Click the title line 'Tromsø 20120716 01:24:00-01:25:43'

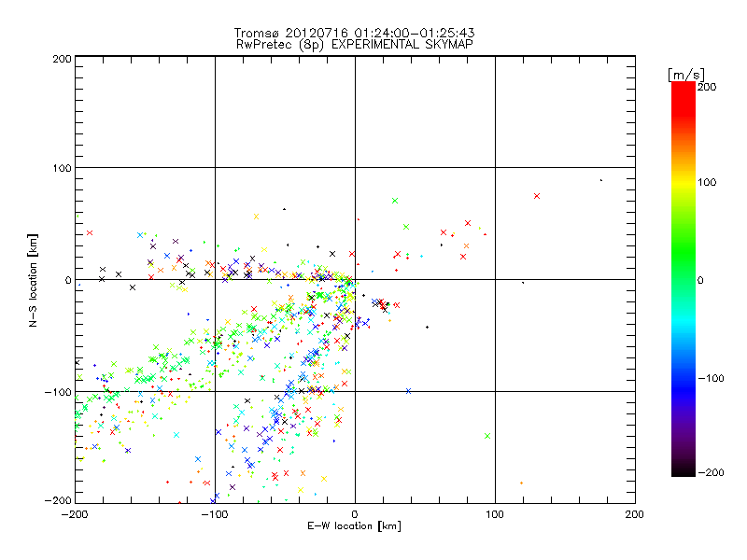pos(355,33)
